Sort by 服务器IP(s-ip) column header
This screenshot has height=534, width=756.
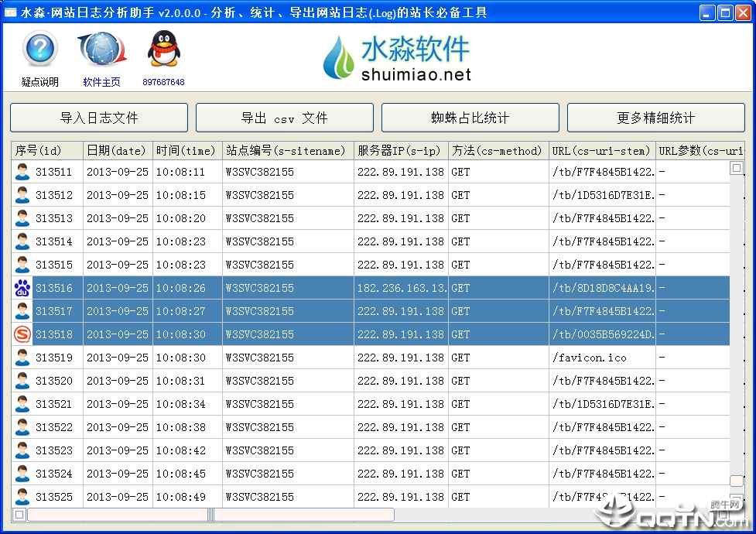[x=401, y=150]
